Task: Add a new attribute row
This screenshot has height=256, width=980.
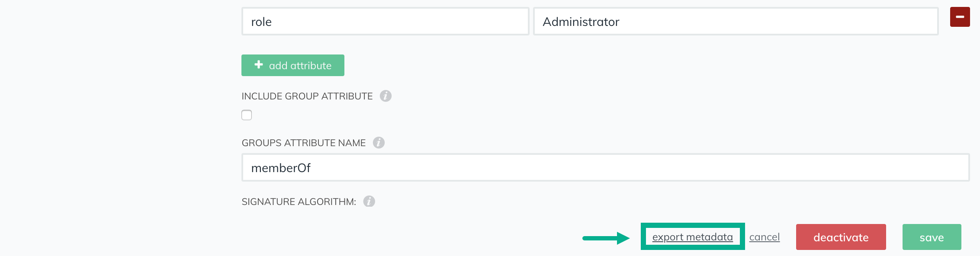Action: point(293,65)
